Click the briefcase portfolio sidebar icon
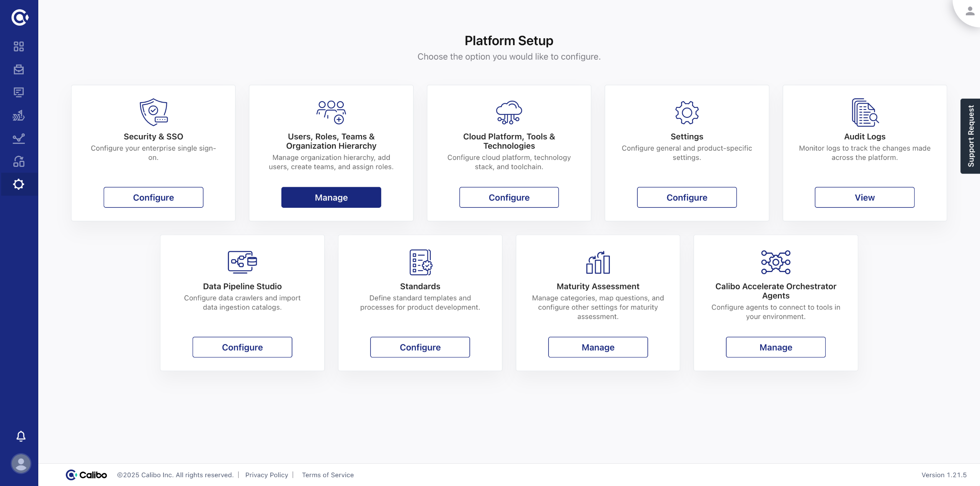980x486 pixels. click(19, 69)
